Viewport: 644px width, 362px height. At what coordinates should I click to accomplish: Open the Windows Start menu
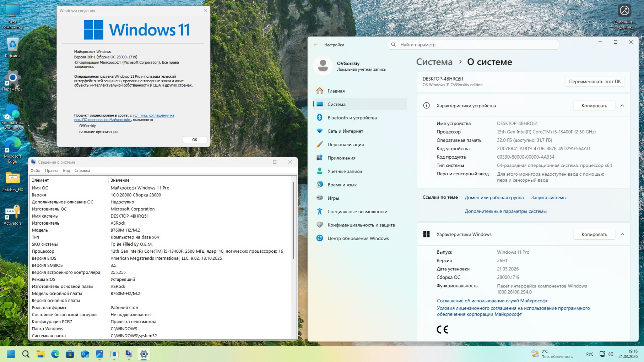click(x=11, y=354)
